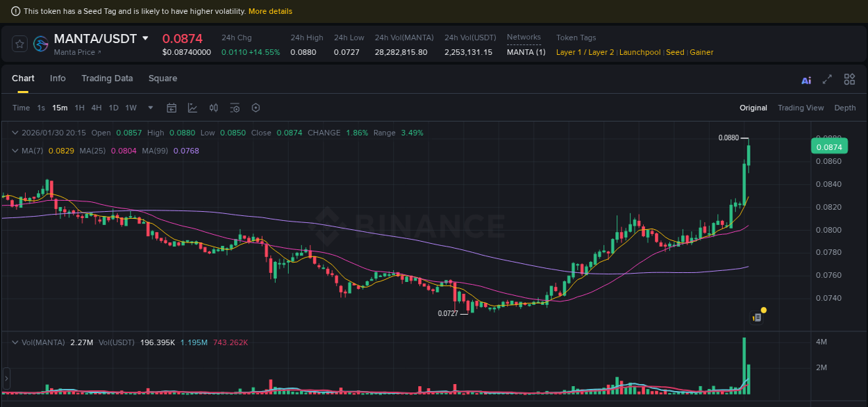Select the Trading View chart mode

click(801, 108)
